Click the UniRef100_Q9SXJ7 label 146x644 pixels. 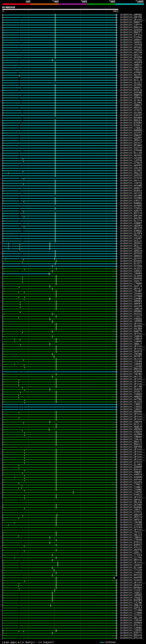(131, 55)
